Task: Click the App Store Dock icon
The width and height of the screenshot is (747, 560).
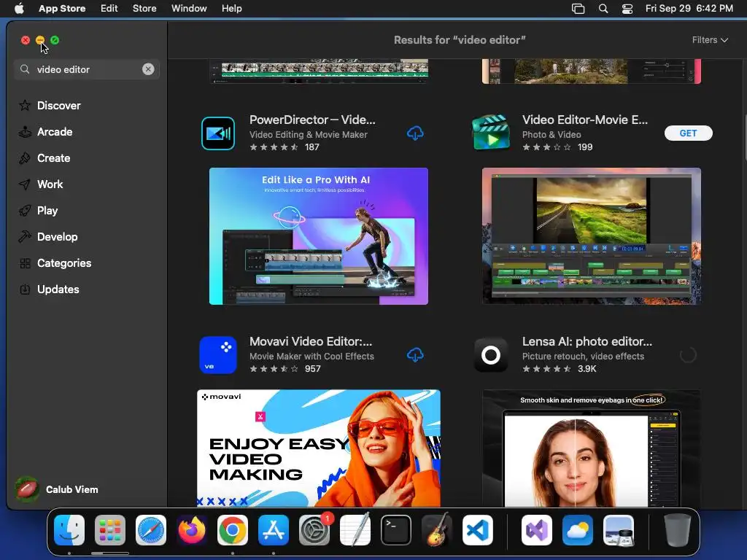Action: 274,530
